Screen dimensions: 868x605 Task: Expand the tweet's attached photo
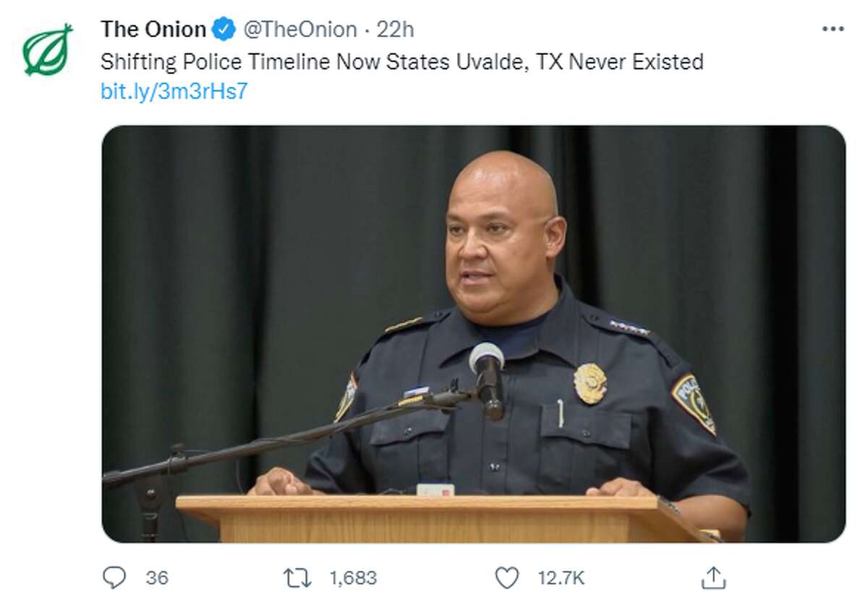point(473,334)
